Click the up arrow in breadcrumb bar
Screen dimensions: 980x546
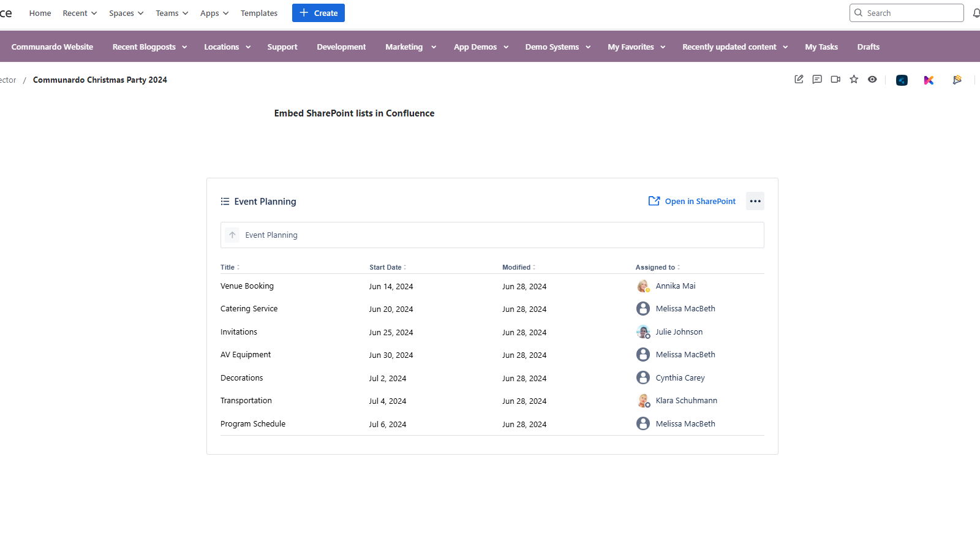pos(232,235)
